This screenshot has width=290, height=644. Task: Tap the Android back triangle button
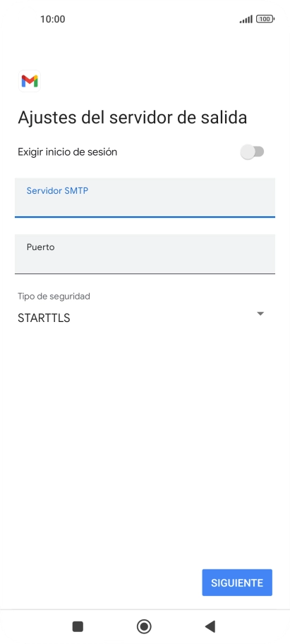[x=210, y=626]
